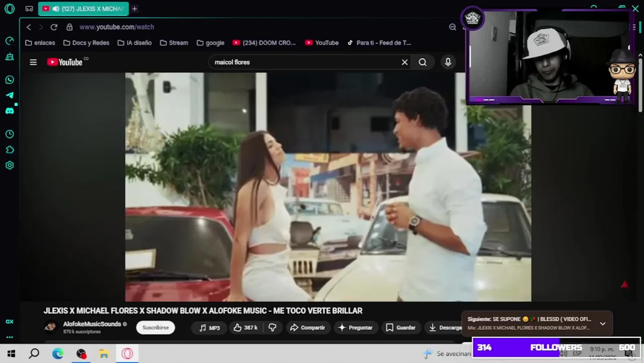The width and height of the screenshot is (644, 363).
Task: Open GX Corner gamepad icon
Action: (29, 9)
